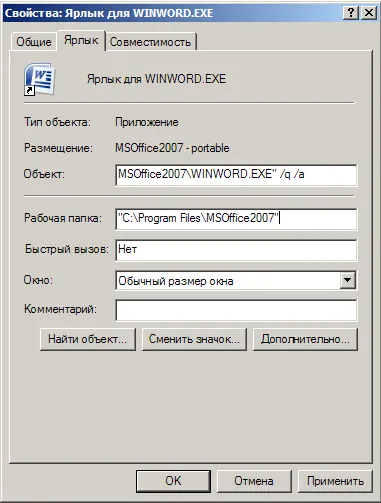Click the Применить button
The width and height of the screenshot is (381, 503).
coord(335,481)
